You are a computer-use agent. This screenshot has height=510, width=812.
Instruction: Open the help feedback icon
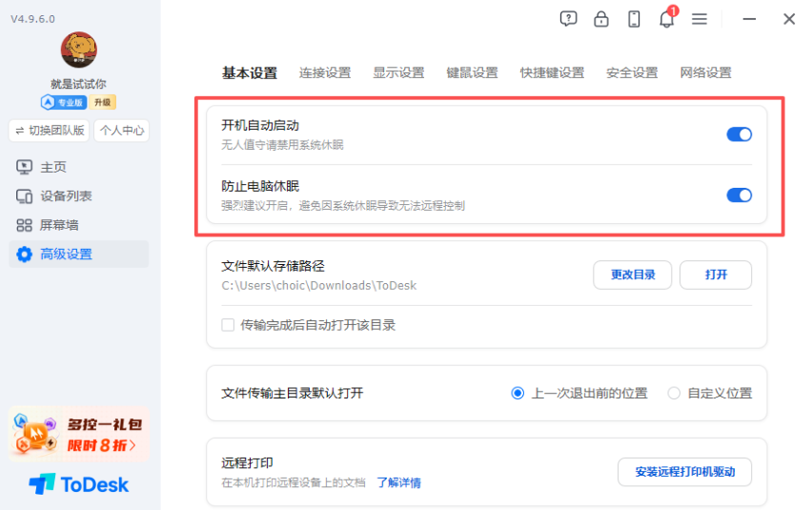[568, 19]
